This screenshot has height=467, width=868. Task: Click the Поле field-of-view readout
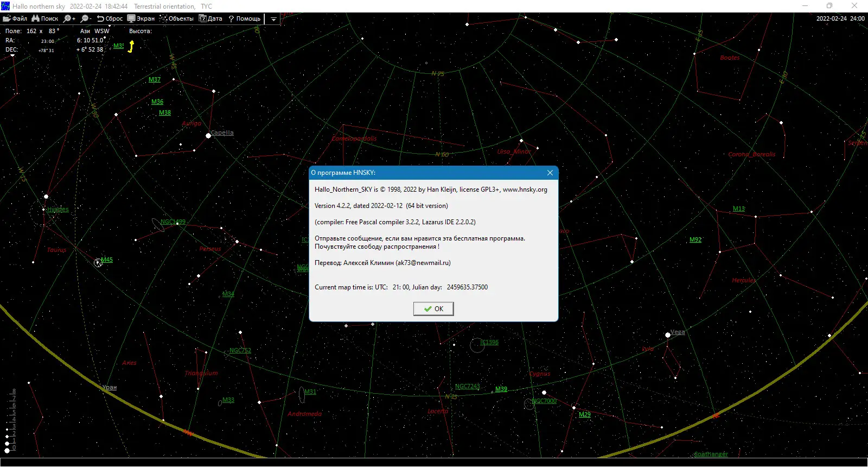(x=33, y=31)
